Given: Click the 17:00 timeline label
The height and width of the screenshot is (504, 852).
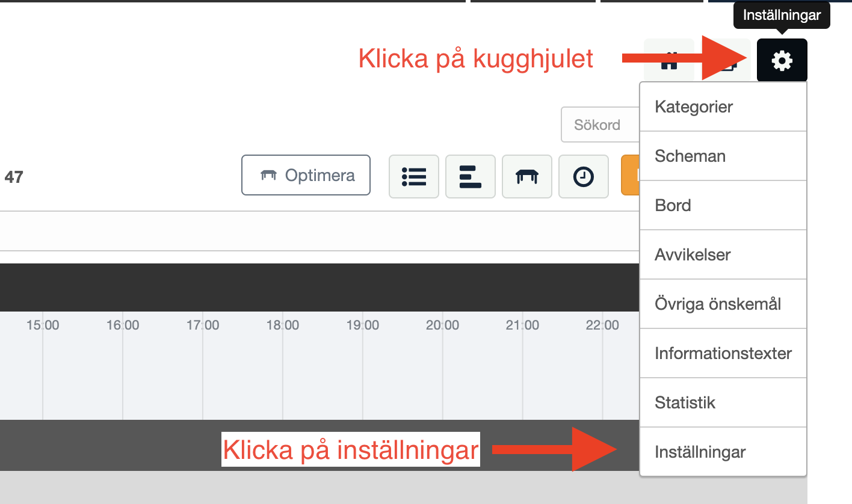Looking at the screenshot, I should click(203, 325).
